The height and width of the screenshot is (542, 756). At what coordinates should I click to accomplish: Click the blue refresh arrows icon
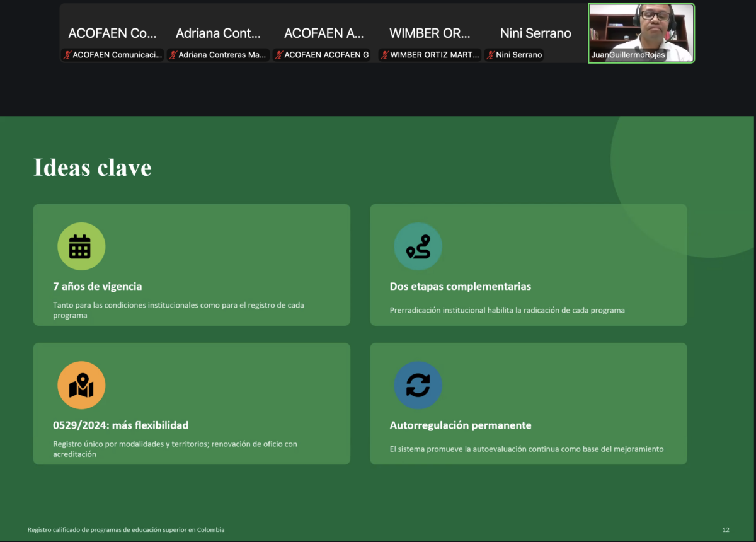(x=418, y=385)
